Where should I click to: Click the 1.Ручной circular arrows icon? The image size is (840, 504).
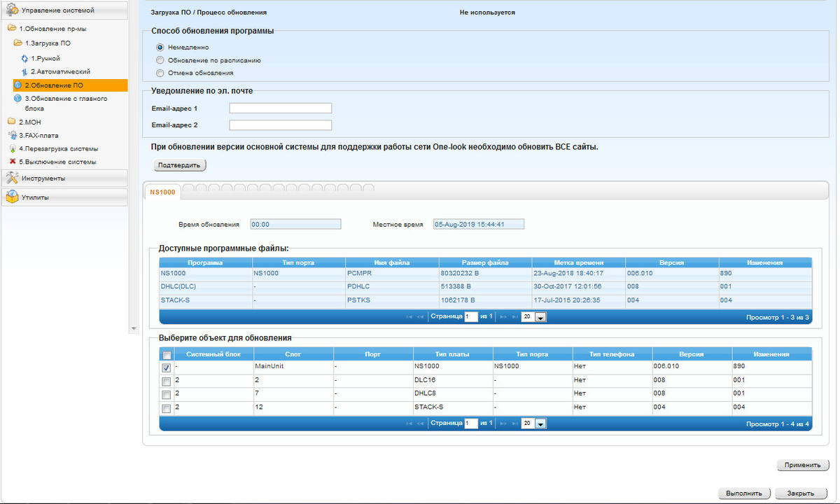pyautogui.click(x=25, y=58)
